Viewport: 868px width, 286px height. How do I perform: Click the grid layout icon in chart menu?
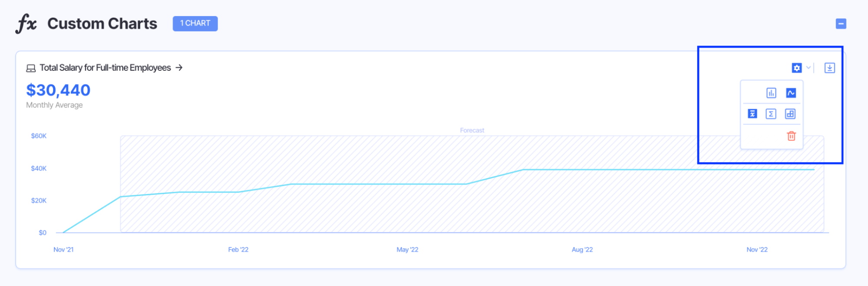(x=790, y=114)
